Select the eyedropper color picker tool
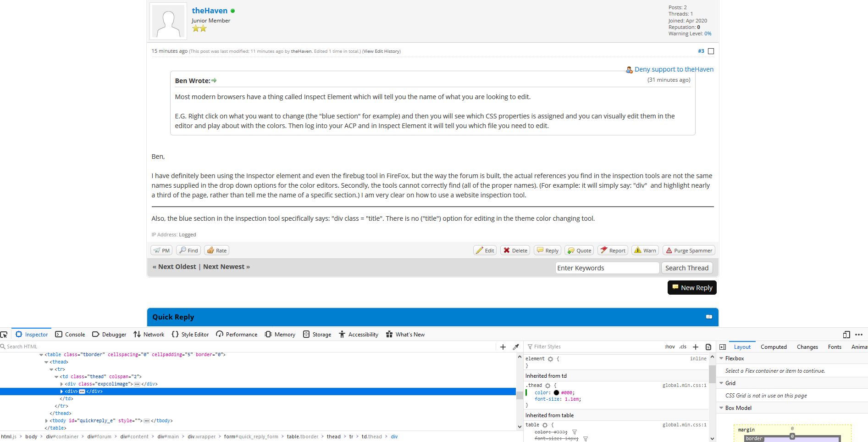This screenshot has width=868, height=442. pos(516,347)
